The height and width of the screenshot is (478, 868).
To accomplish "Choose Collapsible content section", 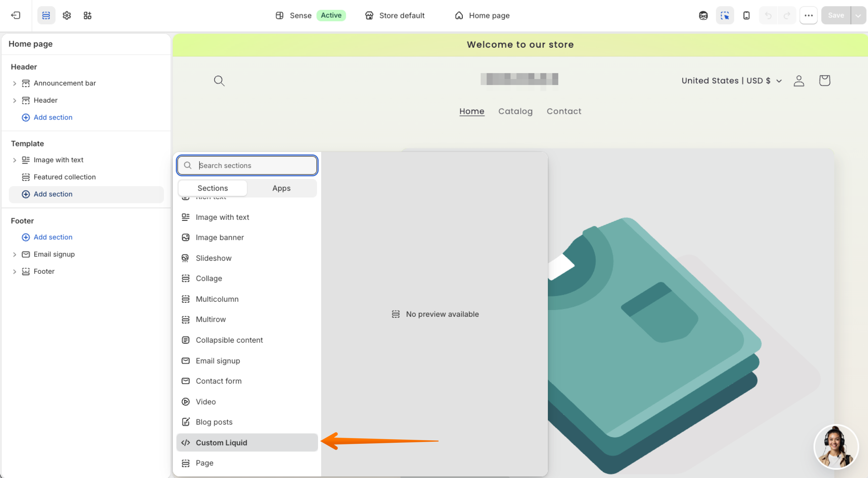I will tap(247, 340).
